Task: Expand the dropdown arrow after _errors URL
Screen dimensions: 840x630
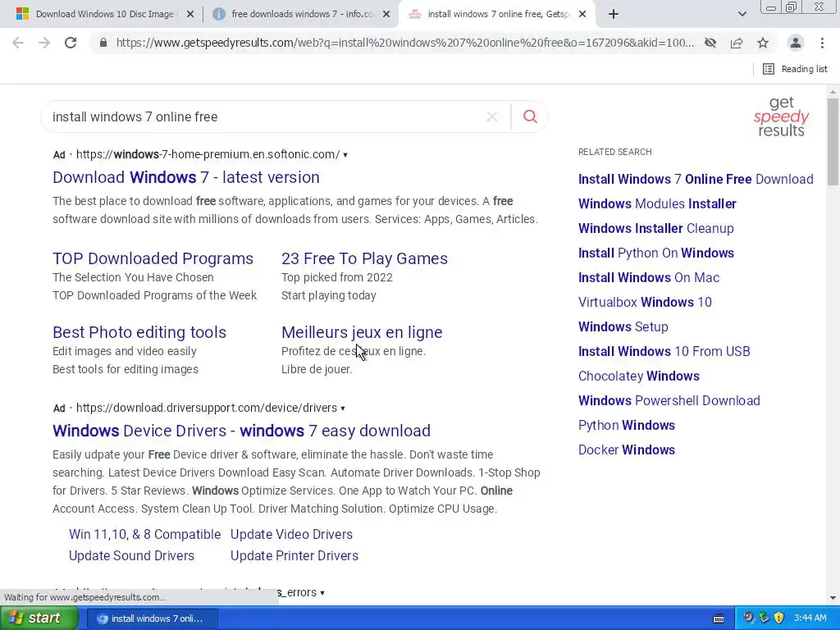Action: (x=322, y=593)
